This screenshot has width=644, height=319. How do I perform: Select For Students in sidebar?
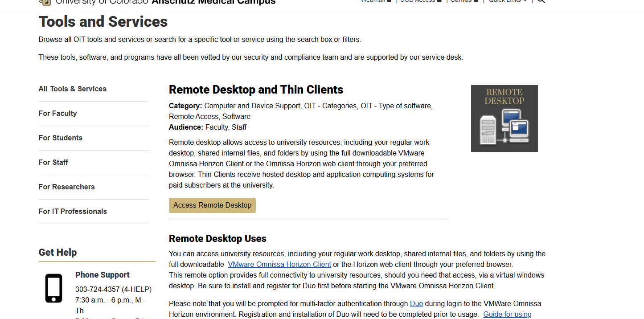pos(61,138)
